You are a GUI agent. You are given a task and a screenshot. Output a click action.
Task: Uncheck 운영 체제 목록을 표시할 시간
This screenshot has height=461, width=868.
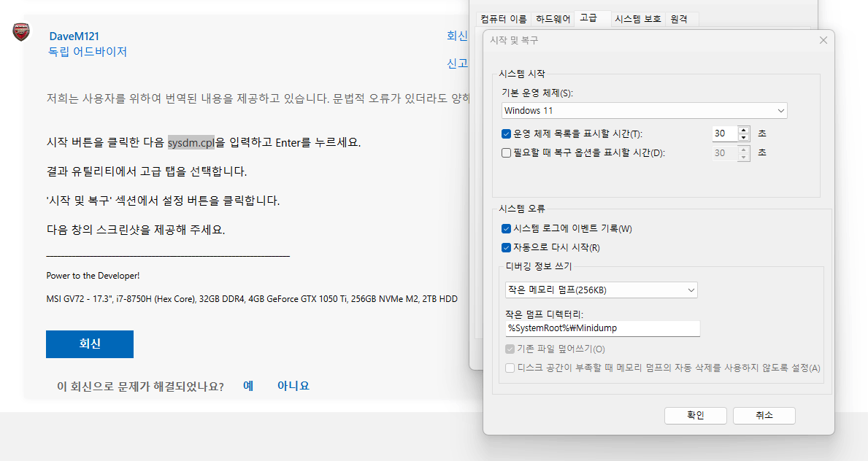coord(506,133)
